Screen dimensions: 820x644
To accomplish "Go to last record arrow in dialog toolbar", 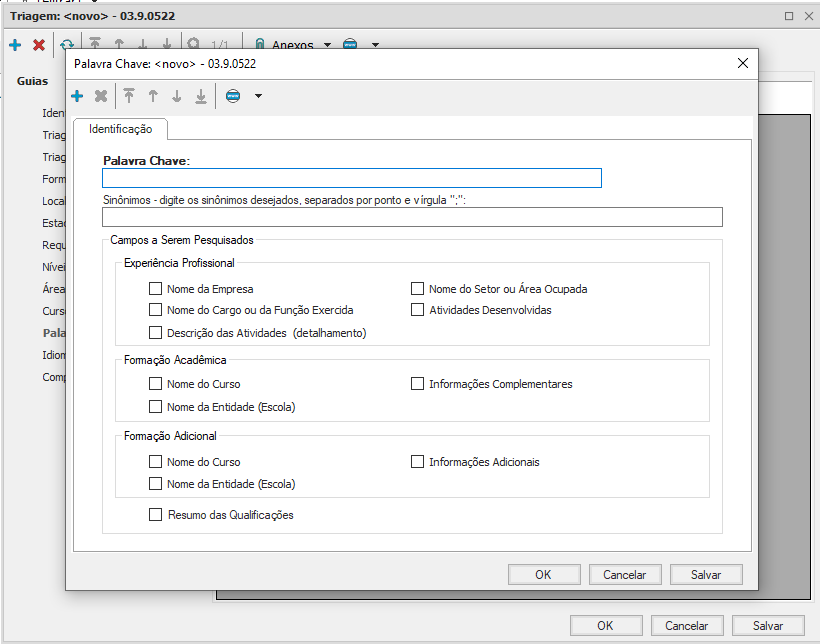I will coord(201,96).
